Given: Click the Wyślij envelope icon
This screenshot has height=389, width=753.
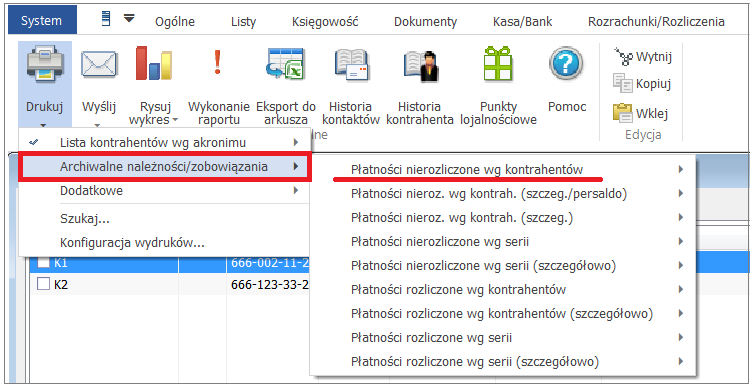Looking at the screenshot, I should pyautogui.click(x=99, y=64).
